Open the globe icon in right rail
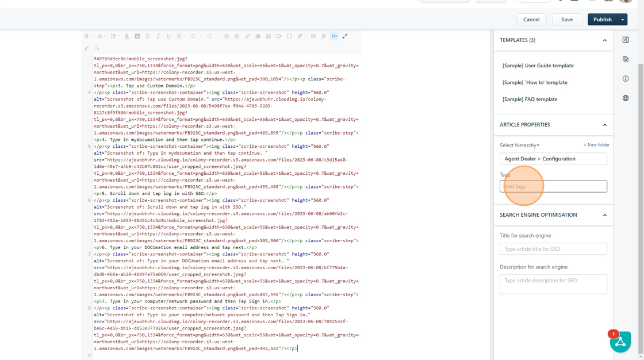 pyautogui.click(x=626, y=98)
